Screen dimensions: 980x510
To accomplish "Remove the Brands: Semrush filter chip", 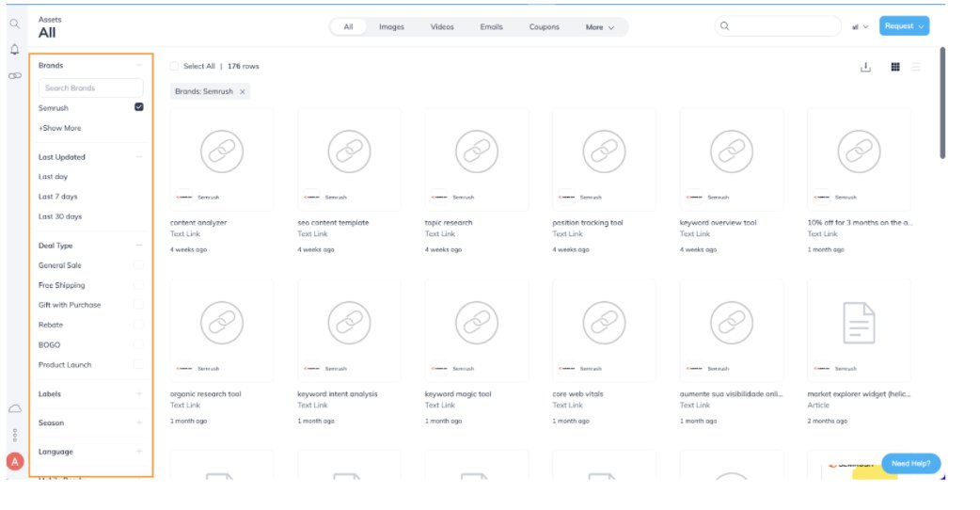I will [x=243, y=91].
